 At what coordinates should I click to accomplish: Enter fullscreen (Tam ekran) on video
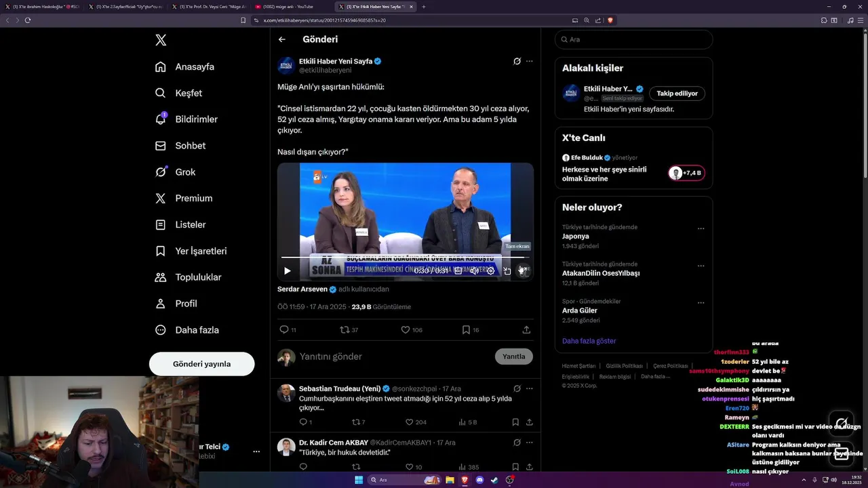click(x=522, y=270)
